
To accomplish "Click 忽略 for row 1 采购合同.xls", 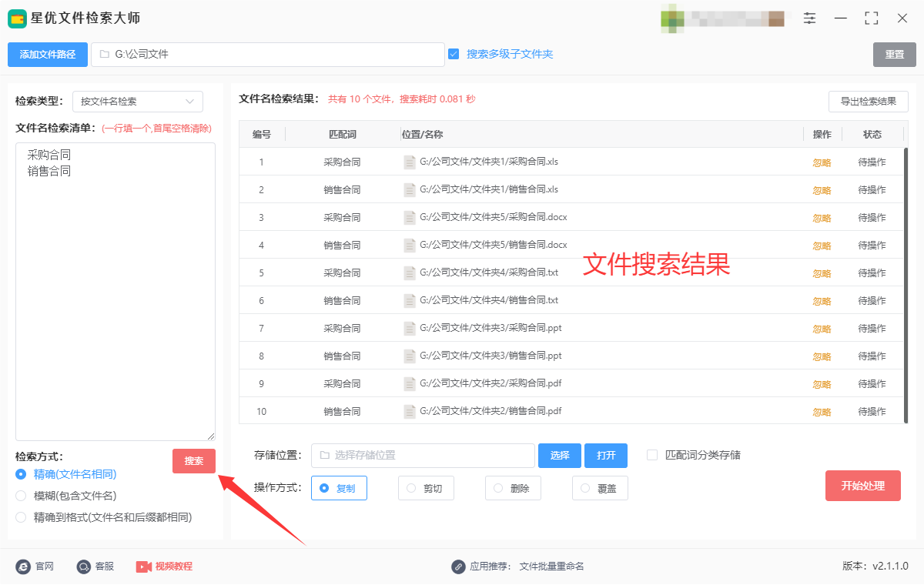I will 822,163.
